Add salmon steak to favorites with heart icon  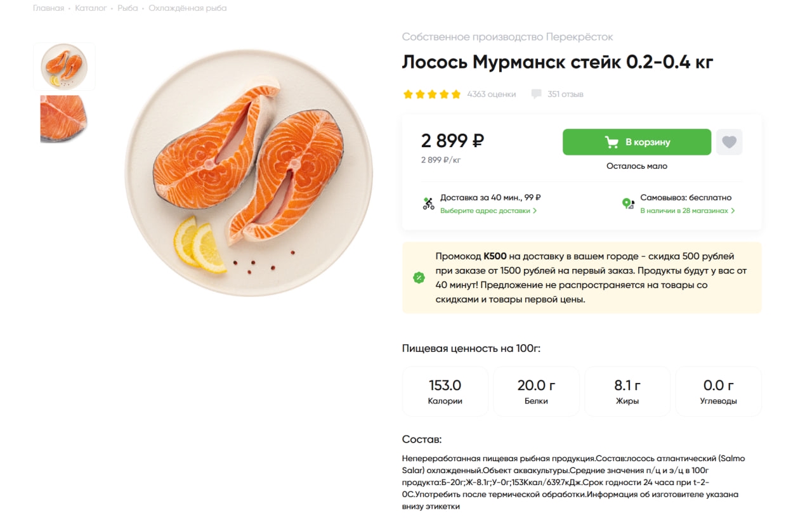pos(729,142)
